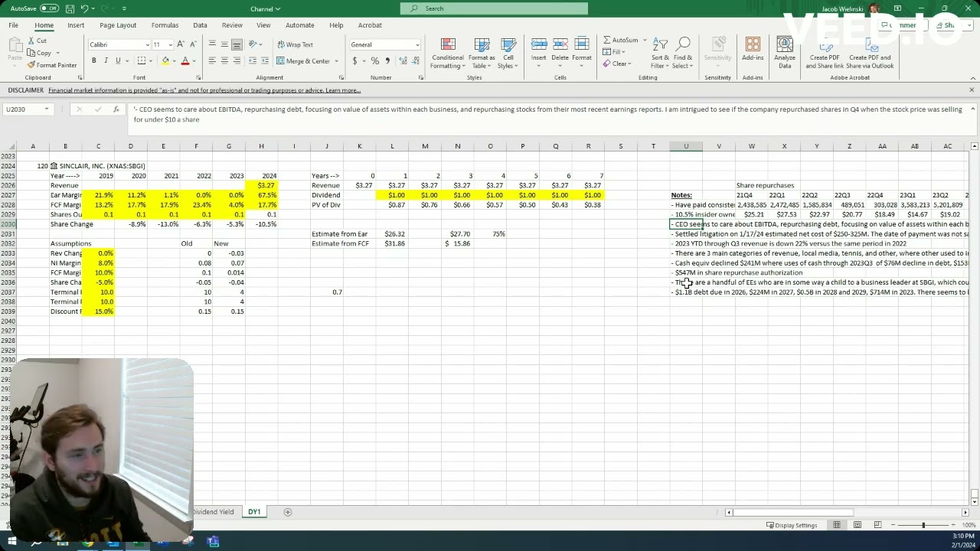Open the Data ribbon tab
Image resolution: width=980 pixels, height=551 pixels.
coord(200,25)
